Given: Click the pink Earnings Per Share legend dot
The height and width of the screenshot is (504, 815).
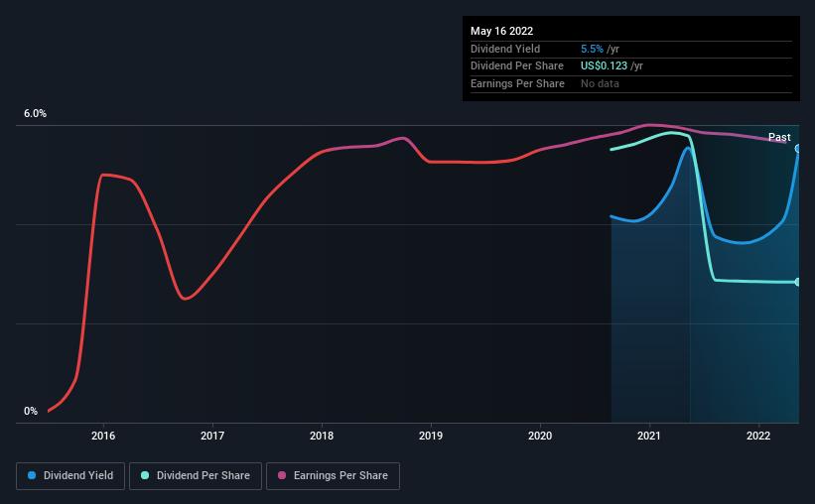Looking at the screenshot, I should coord(282,475).
